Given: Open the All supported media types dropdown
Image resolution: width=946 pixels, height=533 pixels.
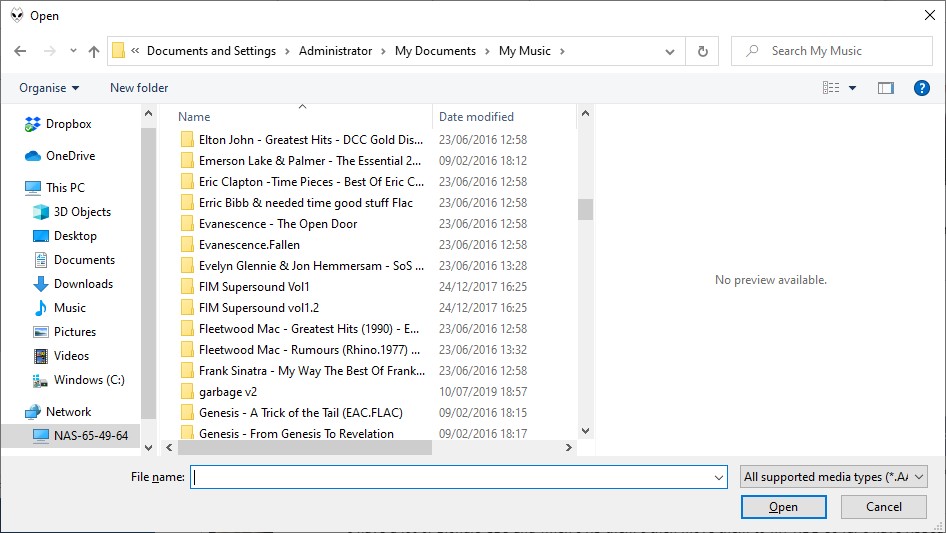Looking at the screenshot, I should coord(833,477).
